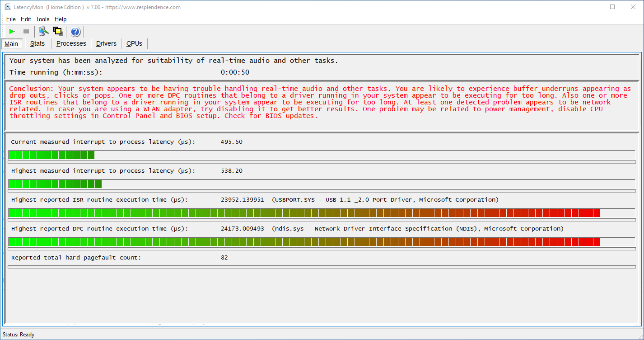Click the empty hard pagefault count bar
Screen dimensions: 644x340
pyautogui.click(x=322, y=267)
